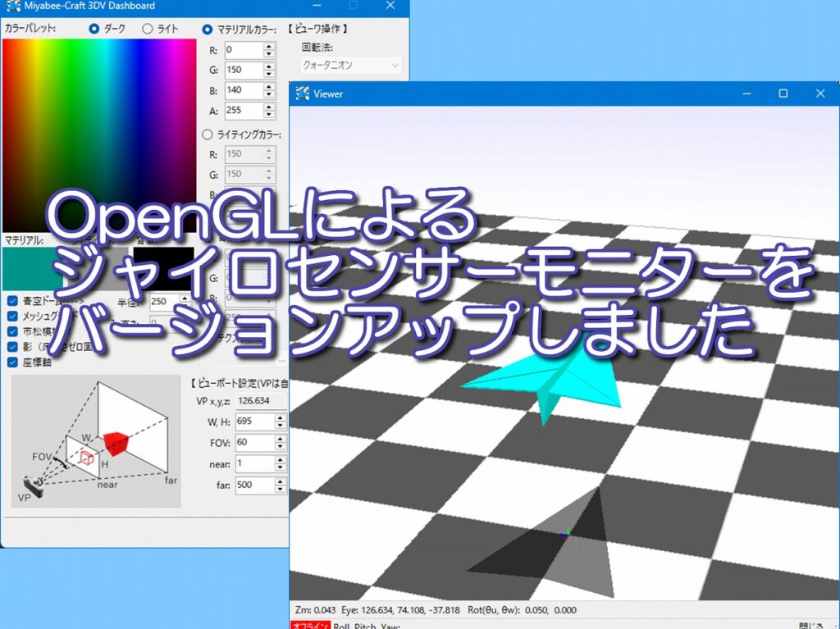840x629 pixels.
Task: Click the Viewer window title icon
Action: (303, 93)
